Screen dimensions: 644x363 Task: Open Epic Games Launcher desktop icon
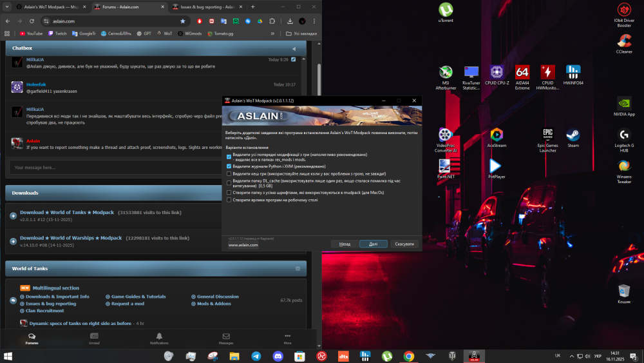[x=547, y=140]
